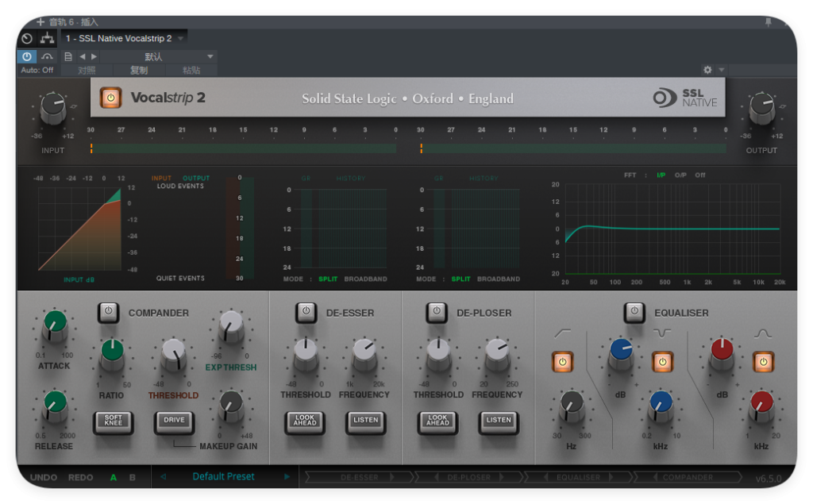Toggle the notch band power button
The width and height of the screenshot is (813, 504).
[662, 361]
